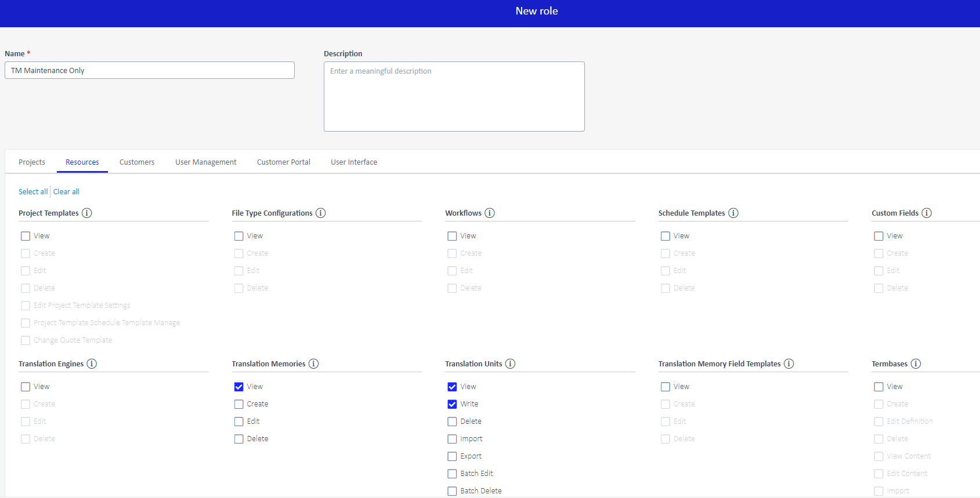Tick Export under Translation Units
Viewport: 980px width, 498px height.
click(452, 456)
